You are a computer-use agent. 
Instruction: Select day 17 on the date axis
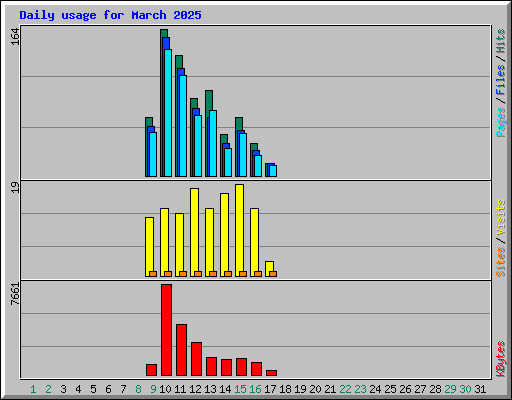[270, 389]
